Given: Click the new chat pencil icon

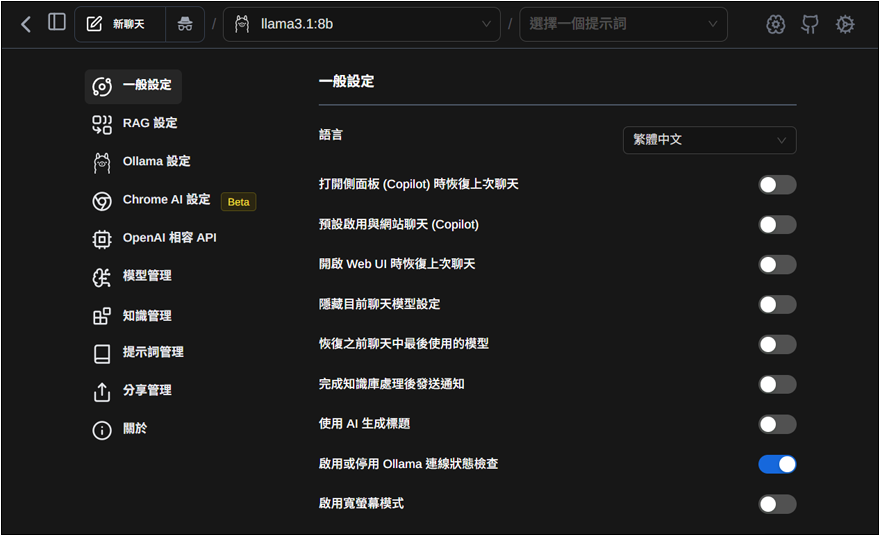Looking at the screenshot, I should 94,24.
